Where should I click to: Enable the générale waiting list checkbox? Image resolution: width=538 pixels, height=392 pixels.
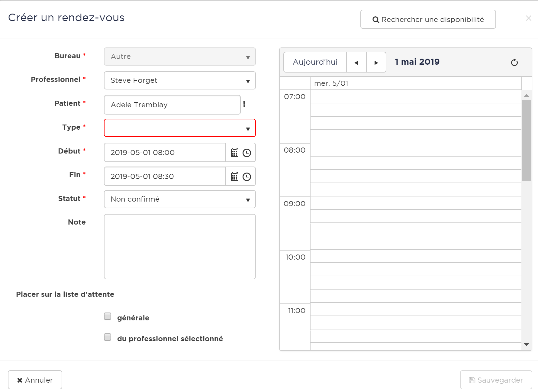click(x=108, y=316)
